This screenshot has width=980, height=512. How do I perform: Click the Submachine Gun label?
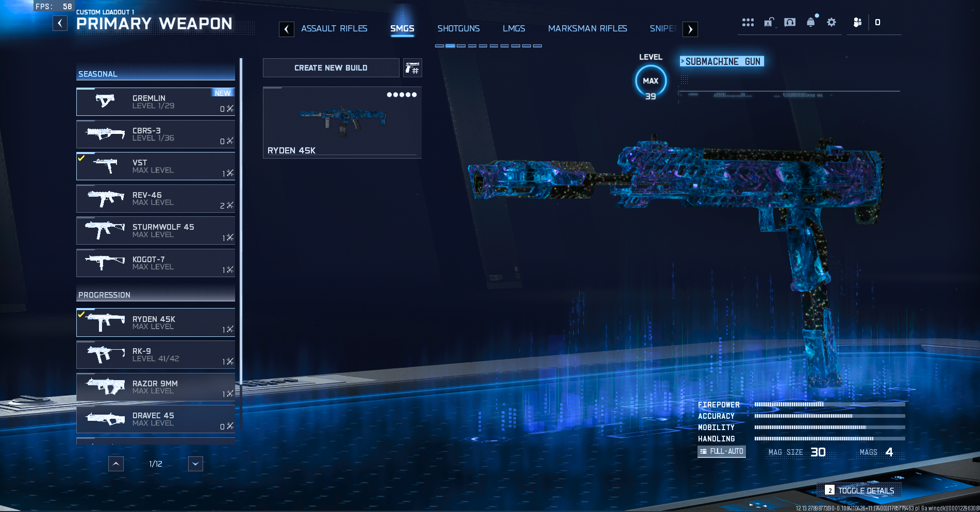(722, 61)
